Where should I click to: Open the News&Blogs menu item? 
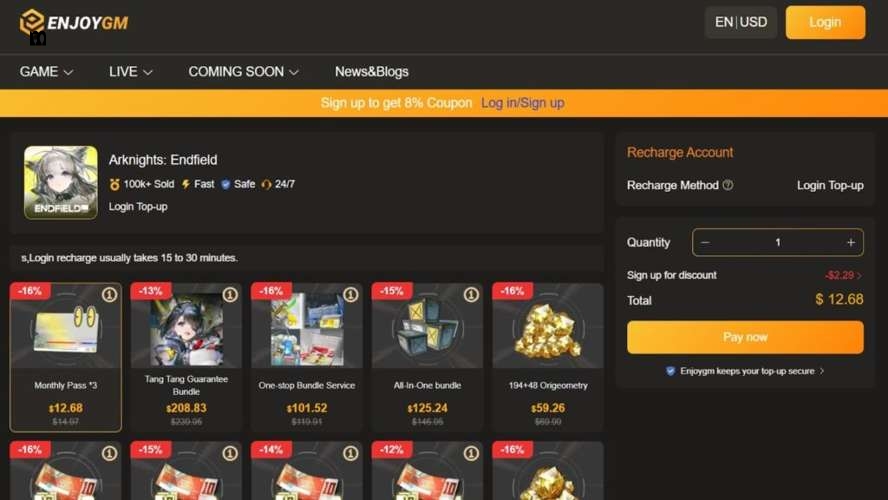pyautogui.click(x=372, y=72)
